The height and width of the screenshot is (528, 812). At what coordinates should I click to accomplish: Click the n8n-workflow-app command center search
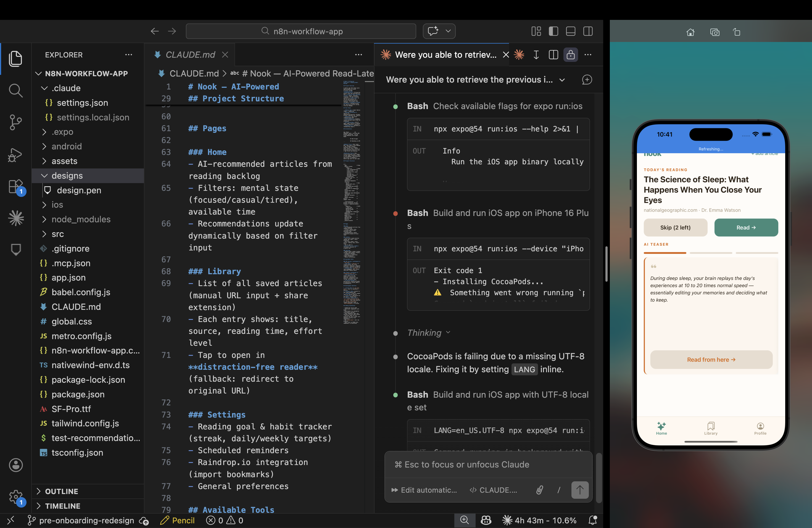[301, 31]
